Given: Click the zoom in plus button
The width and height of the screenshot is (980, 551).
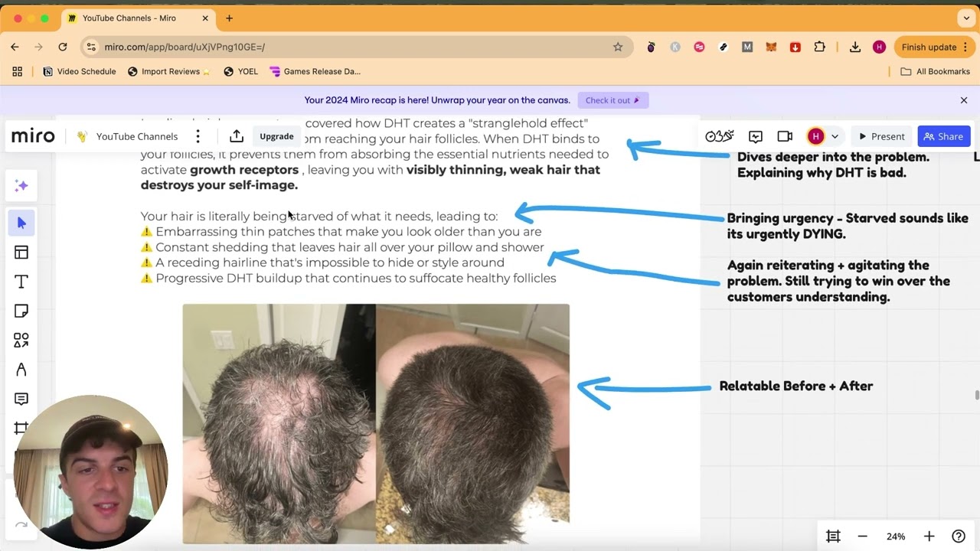Looking at the screenshot, I should 929,536.
